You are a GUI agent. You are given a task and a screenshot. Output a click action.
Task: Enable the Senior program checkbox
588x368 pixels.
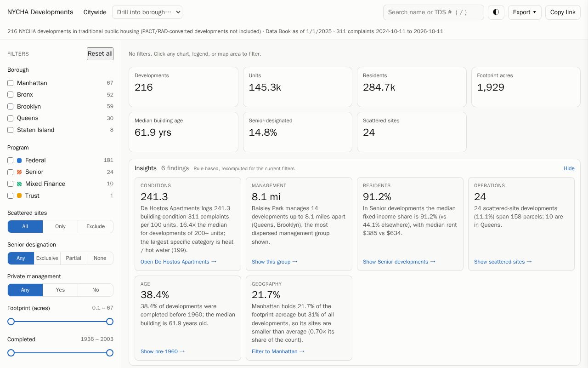pos(10,172)
